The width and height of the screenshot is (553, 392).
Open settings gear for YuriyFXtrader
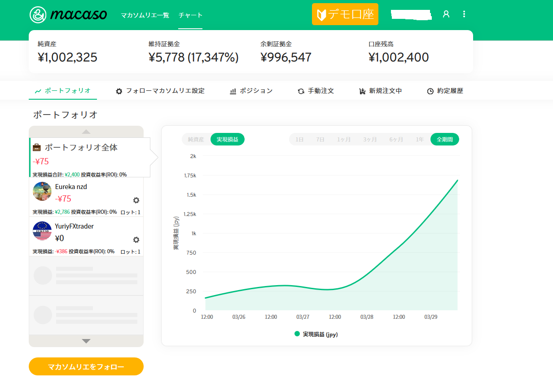136,240
